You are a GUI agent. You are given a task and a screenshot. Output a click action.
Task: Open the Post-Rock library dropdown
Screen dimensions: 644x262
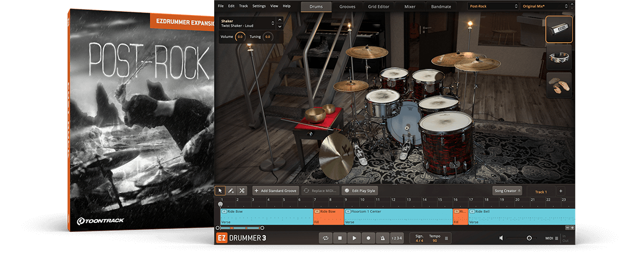[x=492, y=6]
